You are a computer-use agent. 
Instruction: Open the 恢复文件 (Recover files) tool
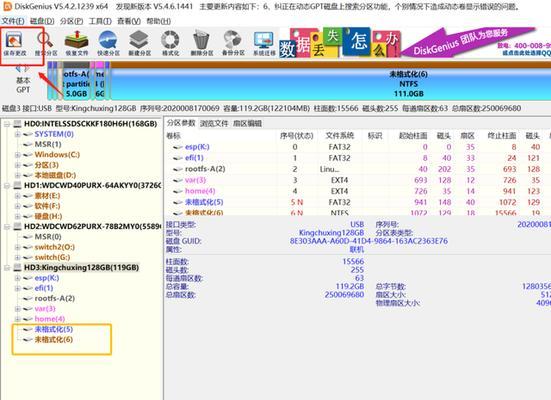[x=77, y=43]
